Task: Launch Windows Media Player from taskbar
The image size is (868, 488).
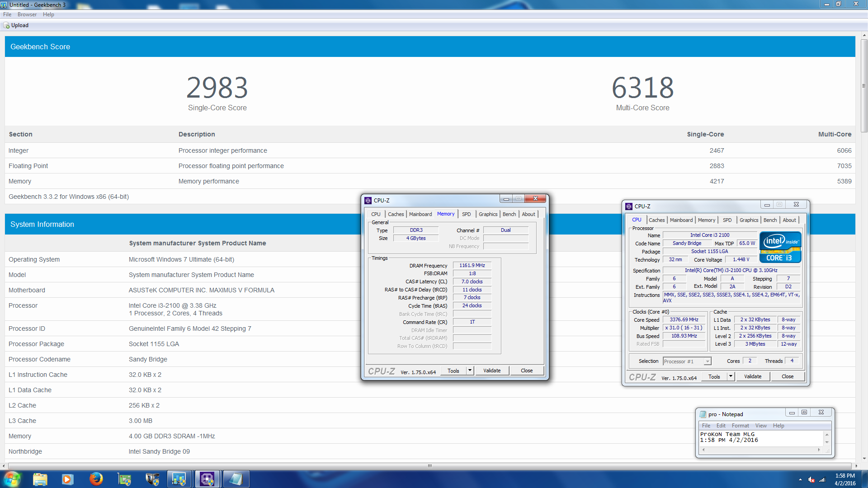Action: pyautogui.click(x=67, y=479)
